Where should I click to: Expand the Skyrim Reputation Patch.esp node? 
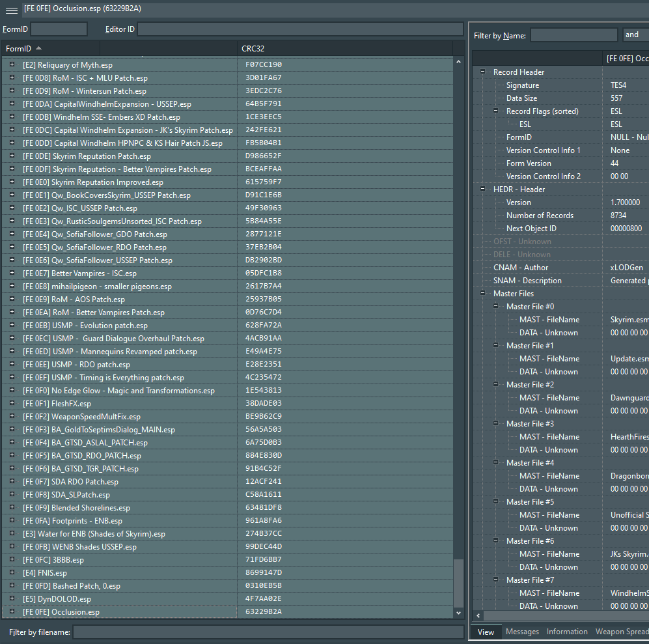[x=12, y=156]
